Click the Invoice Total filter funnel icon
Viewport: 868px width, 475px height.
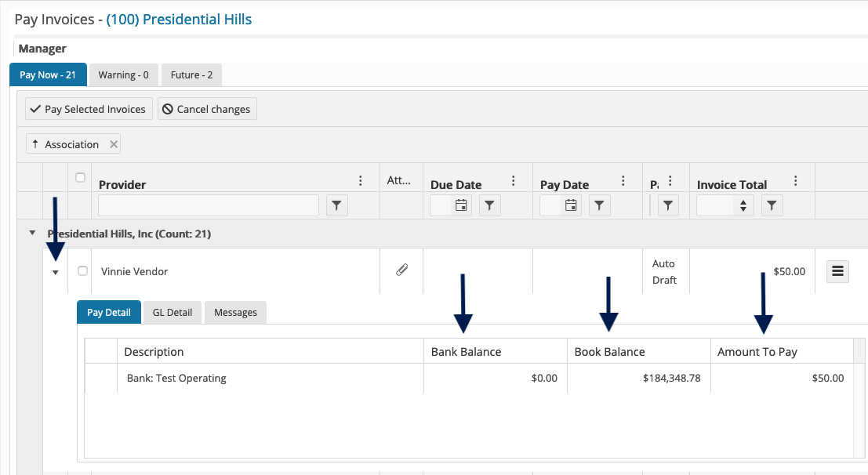click(772, 205)
